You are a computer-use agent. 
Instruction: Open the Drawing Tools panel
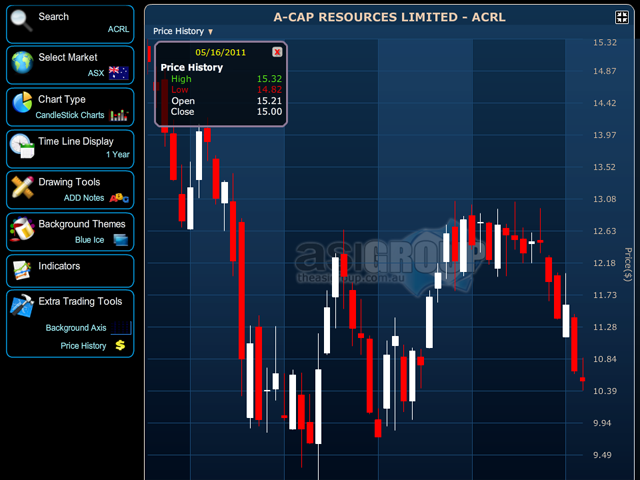(x=70, y=190)
